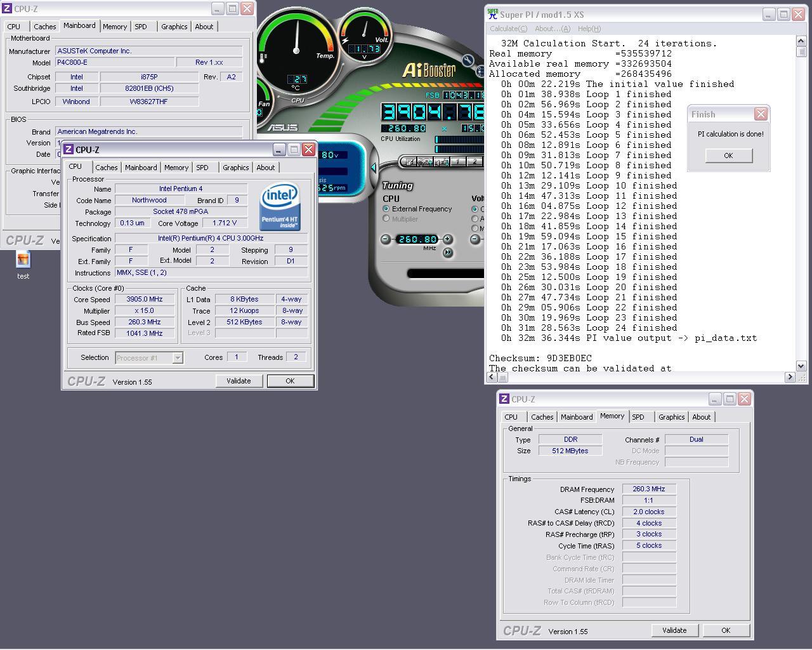Screen dimensions: 812x650
Task: Select CPU tab in CPU-Z Memory window
Action: 511,417
